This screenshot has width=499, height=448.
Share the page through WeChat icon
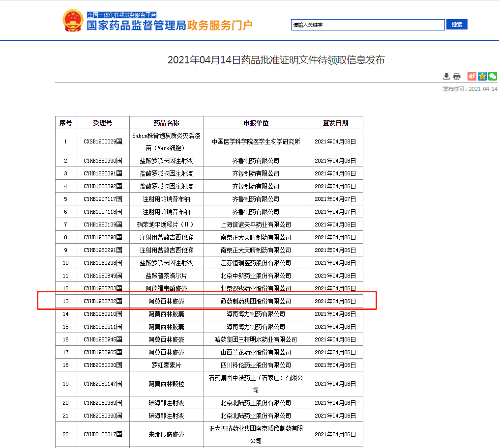point(493,76)
